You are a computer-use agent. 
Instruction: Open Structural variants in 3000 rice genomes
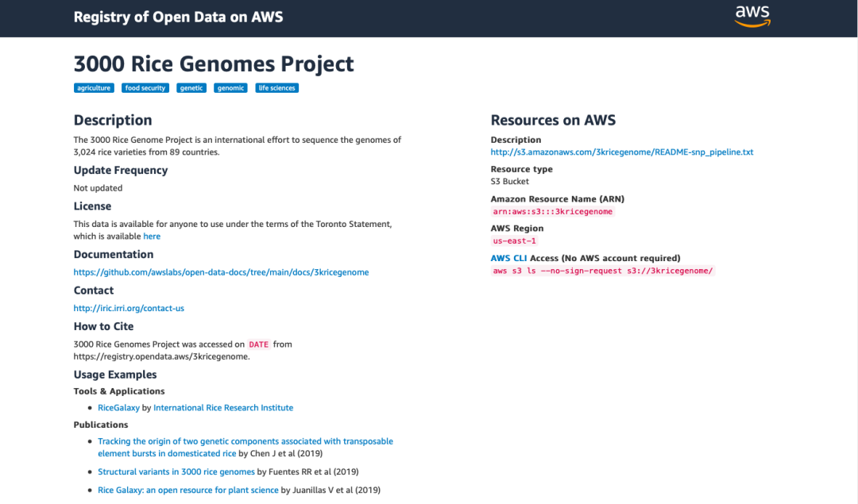[176, 471]
